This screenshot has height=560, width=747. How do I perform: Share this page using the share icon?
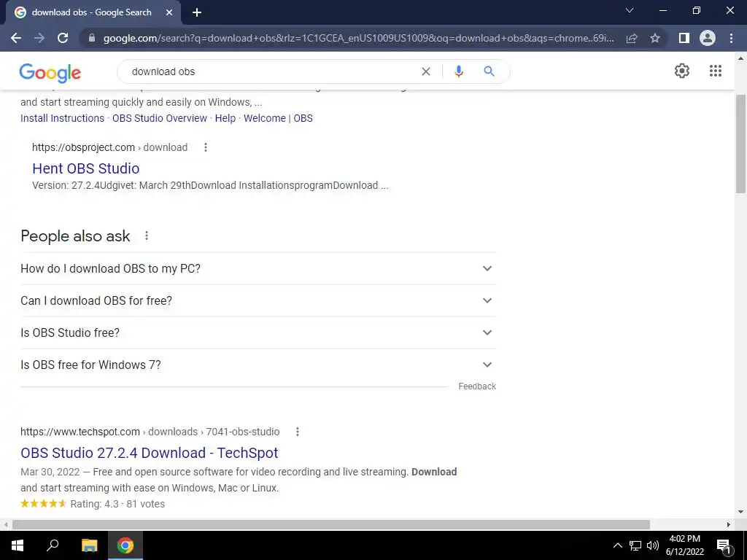632,38
